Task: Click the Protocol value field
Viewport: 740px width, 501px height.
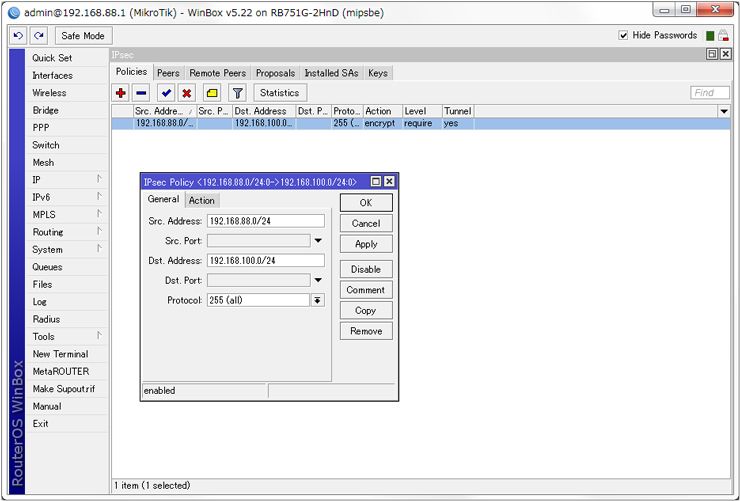Action: click(x=259, y=300)
